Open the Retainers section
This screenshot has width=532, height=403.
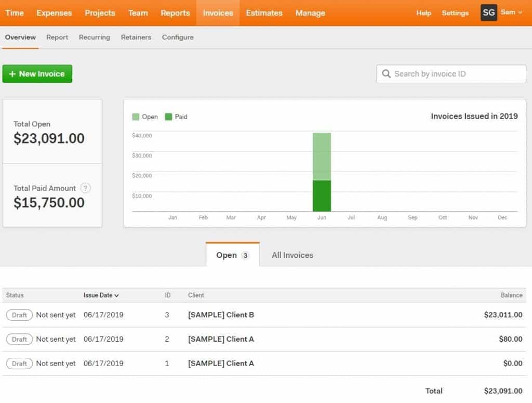coord(136,37)
